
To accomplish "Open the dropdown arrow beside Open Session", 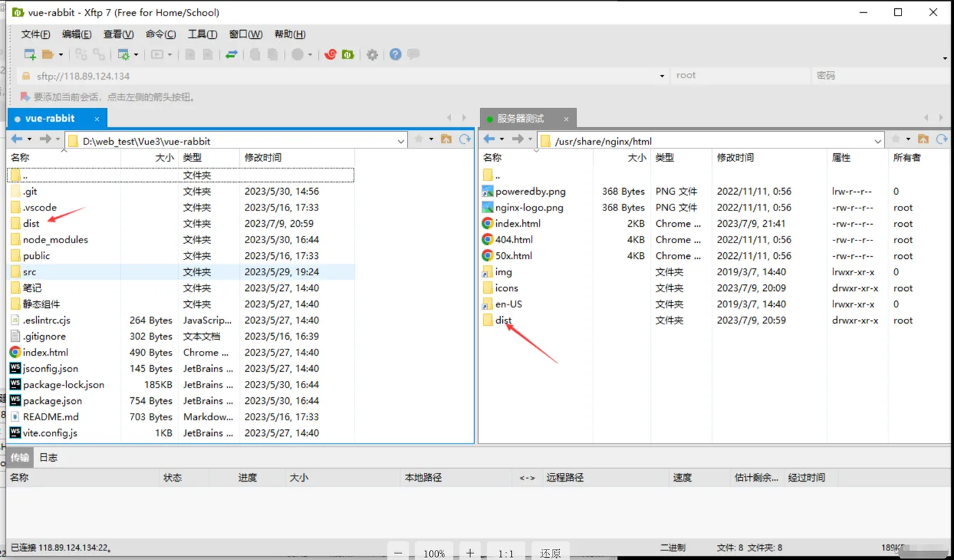I will 61,55.
